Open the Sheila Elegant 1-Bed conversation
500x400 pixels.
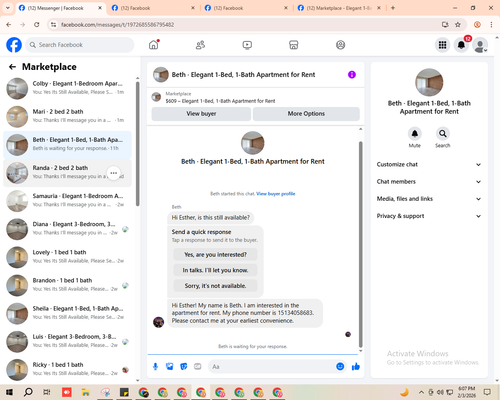(x=67, y=314)
